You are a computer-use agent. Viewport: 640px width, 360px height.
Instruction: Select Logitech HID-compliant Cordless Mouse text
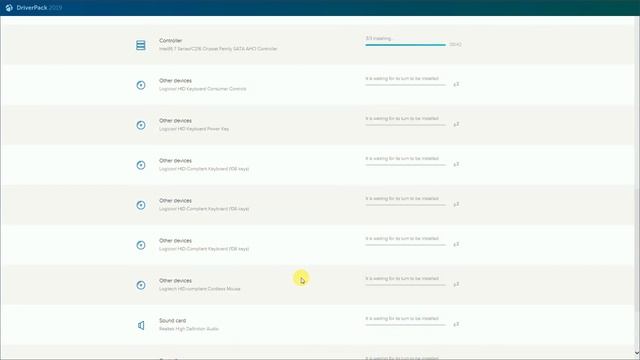point(200,289)
